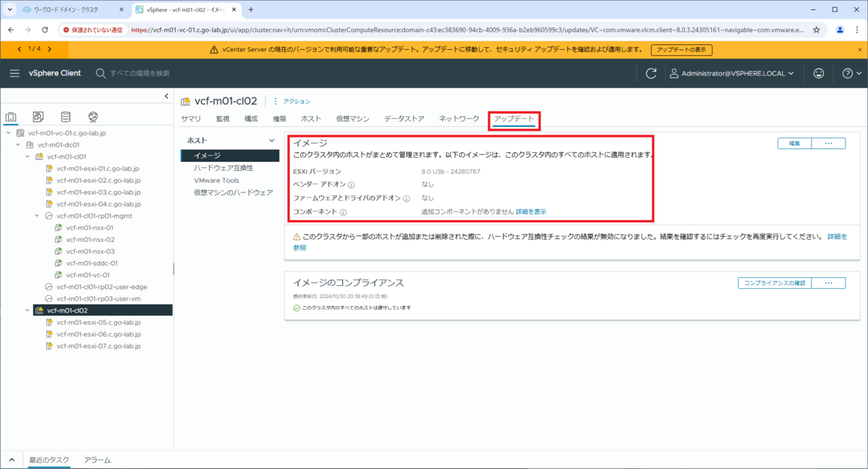Viewport: 868px width, 469px height.
Task: Select the Storage inventory icon
Action: click(x=66, y=117)
